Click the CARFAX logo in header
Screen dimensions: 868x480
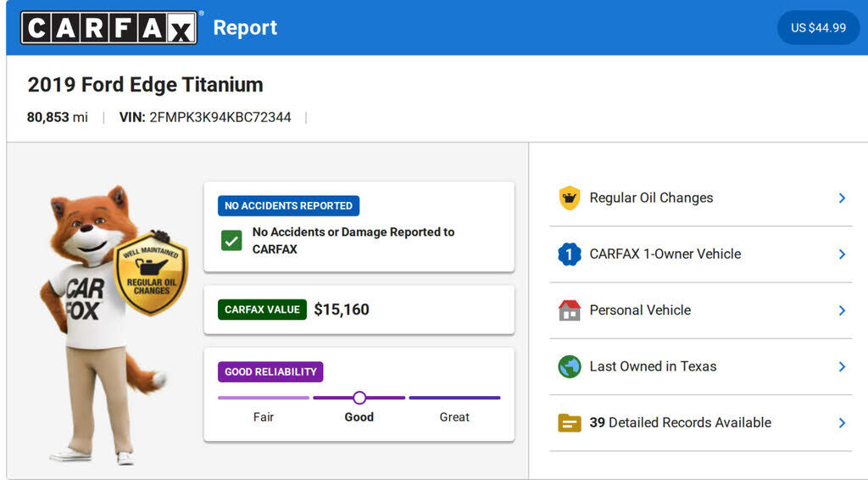(x=108, y=28)
